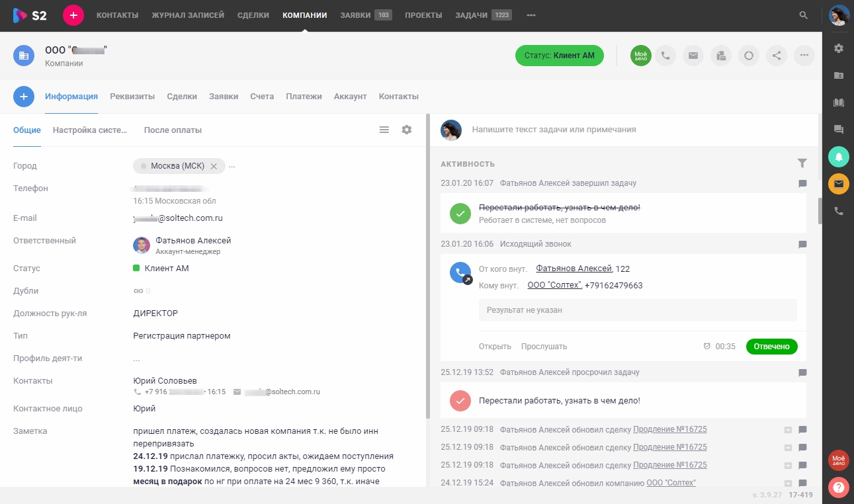The image size is (854, 504).
Task: Open the yellow mail icon in right sidebar
Action: [838, 184]
